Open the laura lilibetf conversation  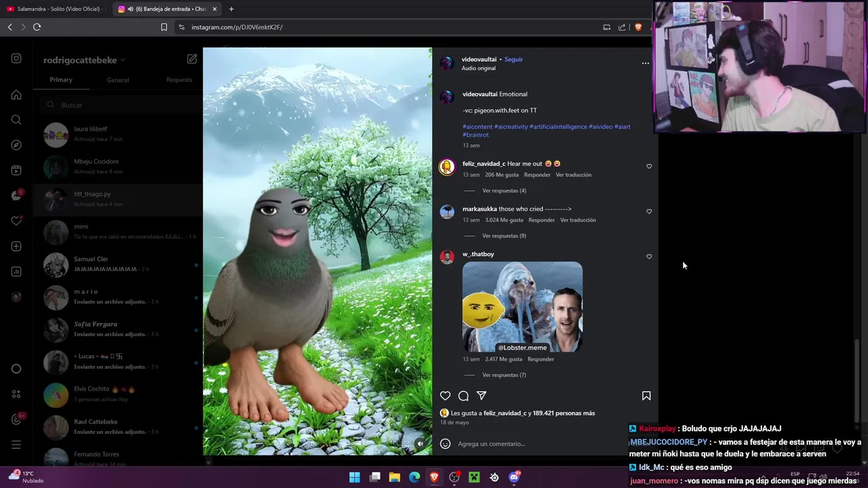[117, 134]
